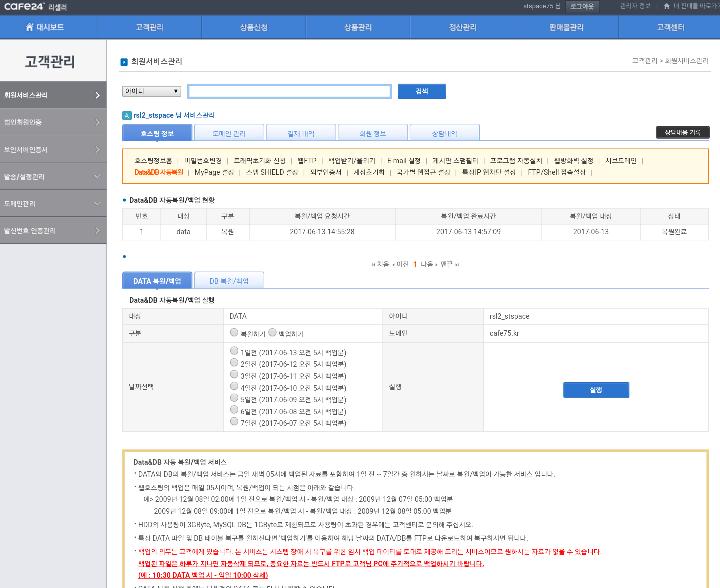Click the blue 실행 execute button

pos(596,390)
